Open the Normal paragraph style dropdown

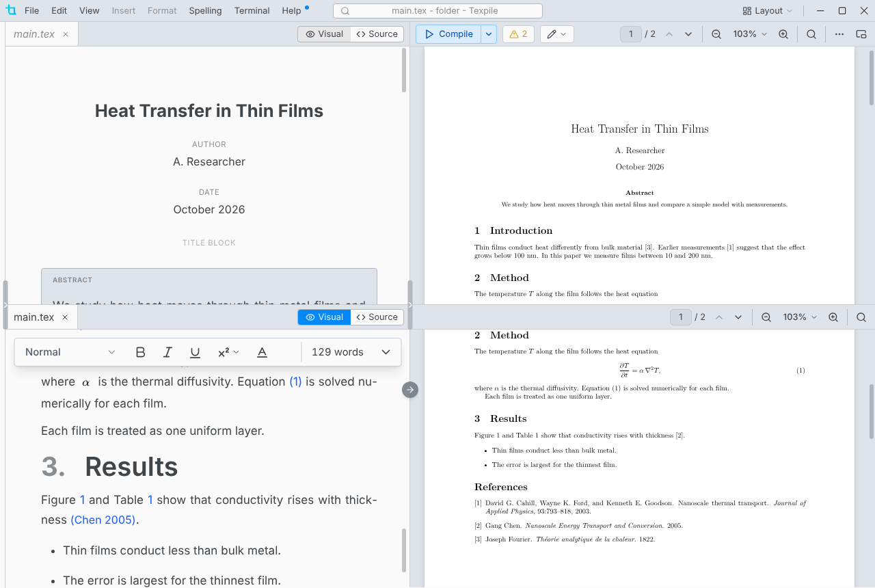[x=70, y=352]
